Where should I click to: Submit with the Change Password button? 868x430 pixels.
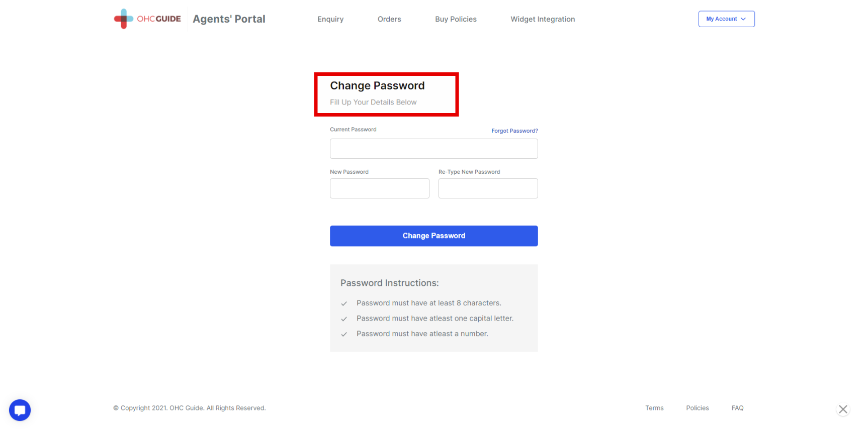coord(433,236)
